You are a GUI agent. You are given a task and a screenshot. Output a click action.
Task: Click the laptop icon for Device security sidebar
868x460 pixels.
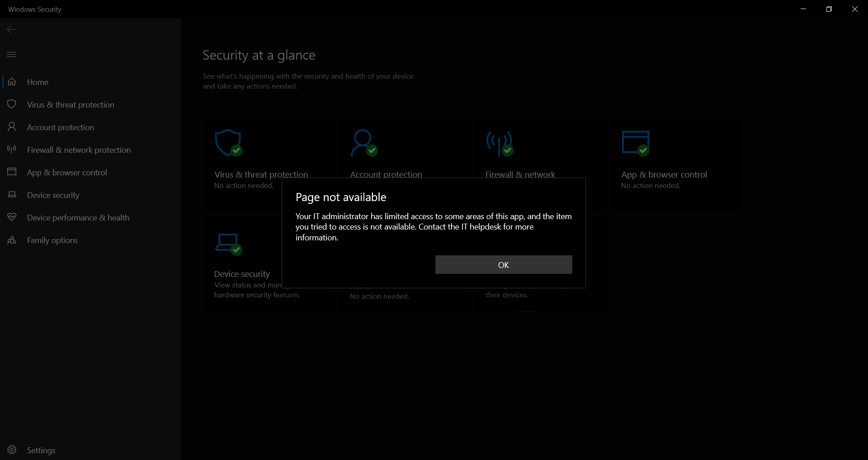click(x=12, y=195)
